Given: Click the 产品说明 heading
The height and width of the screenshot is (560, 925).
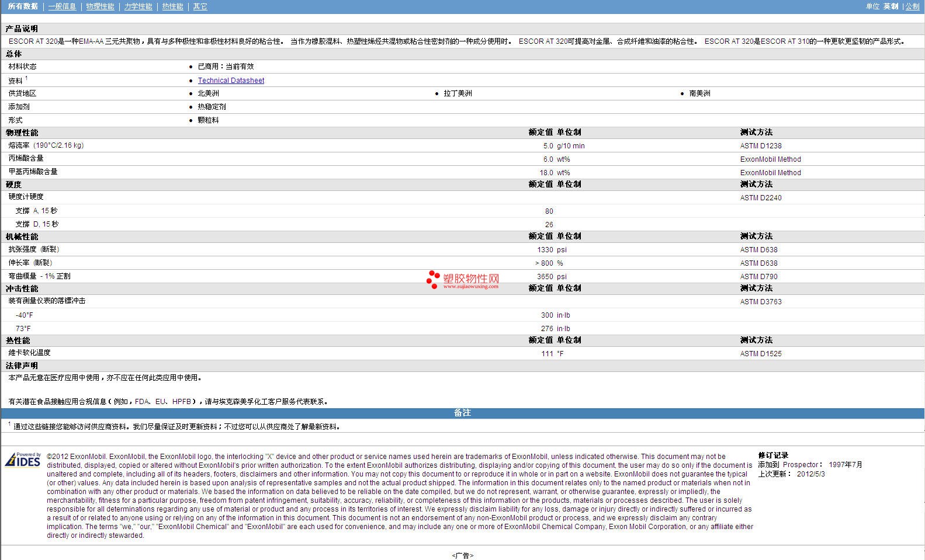Looking at the screenshot, I should pyautogui.click(x=22, y=29).
